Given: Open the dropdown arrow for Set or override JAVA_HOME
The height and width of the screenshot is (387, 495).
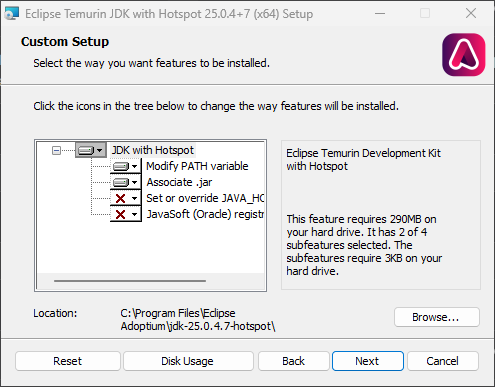Looking at the screenshot, I should (134, 199).
